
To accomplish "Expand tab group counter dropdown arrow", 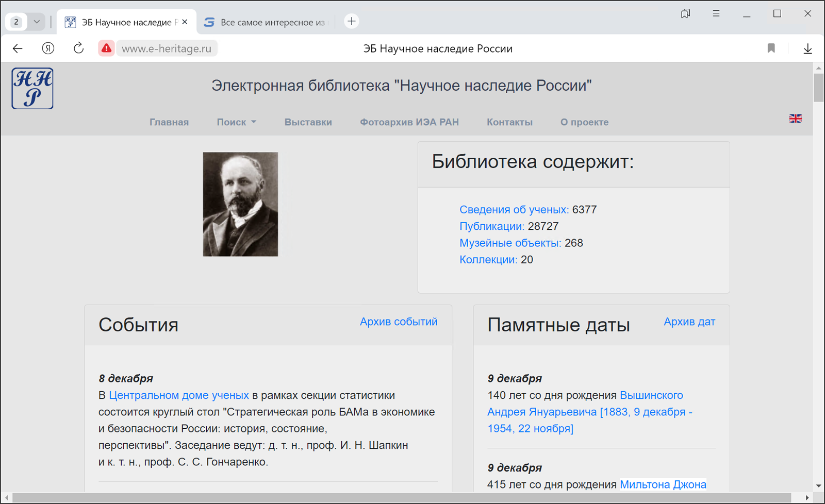I will click(x=37, y=22).
